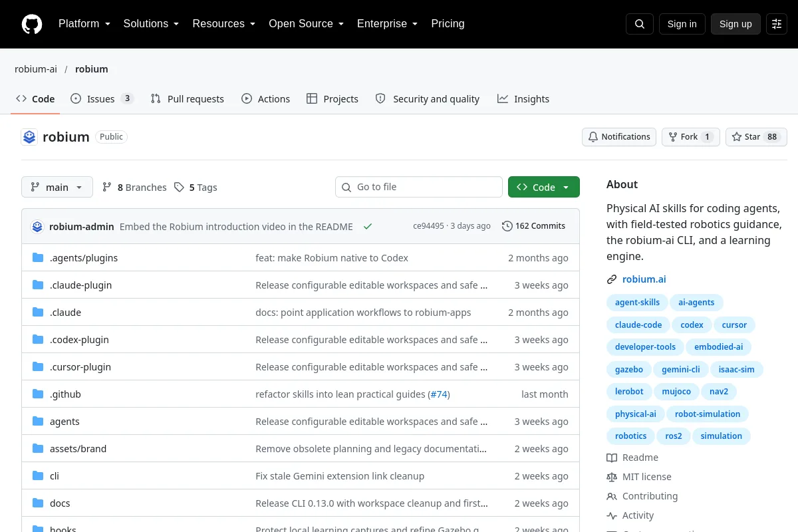Screen dimensions: 798x532
Task: Open the robium.ai website link
Action: tap(644, 279)
